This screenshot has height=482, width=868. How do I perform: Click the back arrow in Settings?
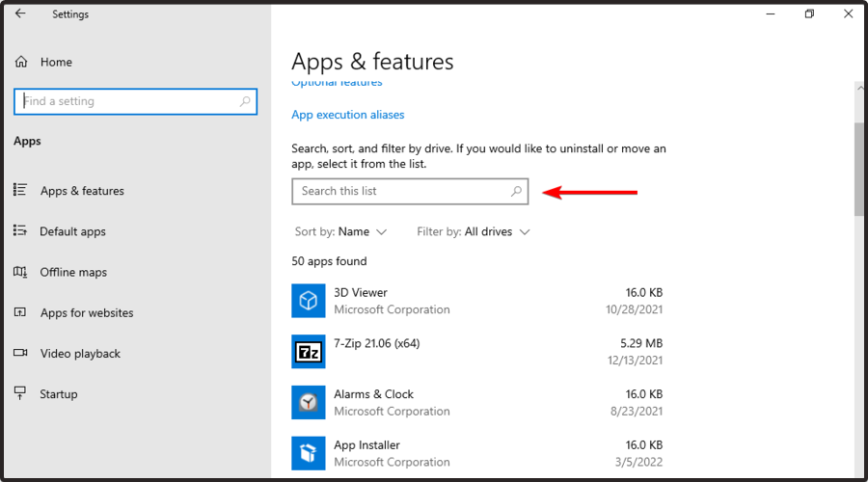pyautogui.click(x=20, y=13)
